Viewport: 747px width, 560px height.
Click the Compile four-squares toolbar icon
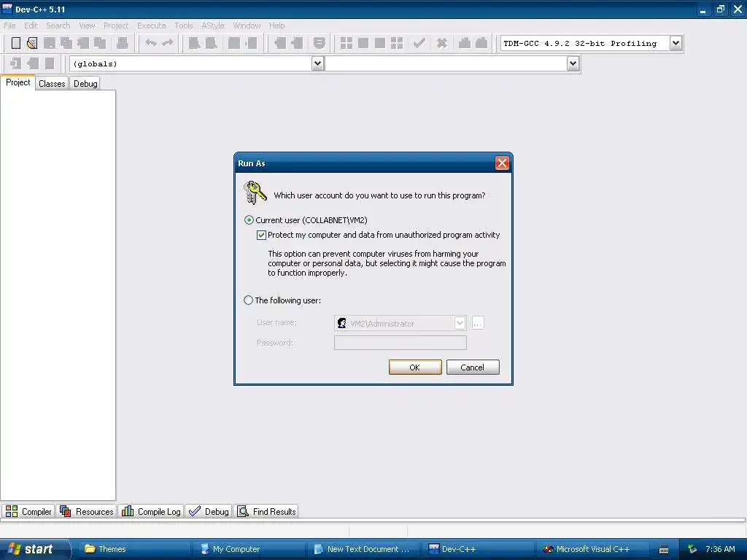pyautogui.click(x=347, y=43)
